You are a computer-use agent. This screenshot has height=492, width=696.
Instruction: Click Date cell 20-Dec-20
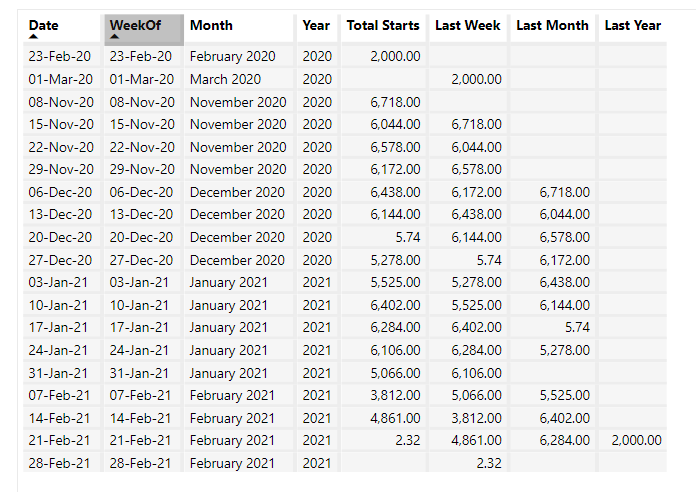[60, 237]
